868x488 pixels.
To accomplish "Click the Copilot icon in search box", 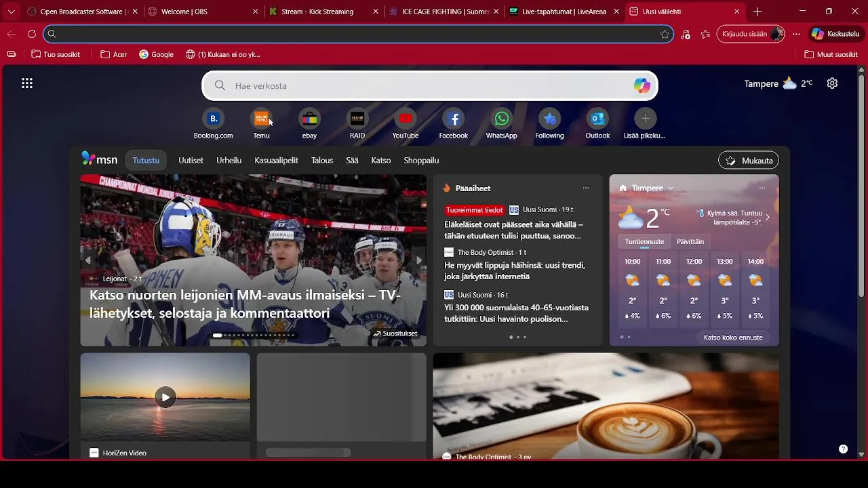I will pyautogui.click(x=642, y=85).
